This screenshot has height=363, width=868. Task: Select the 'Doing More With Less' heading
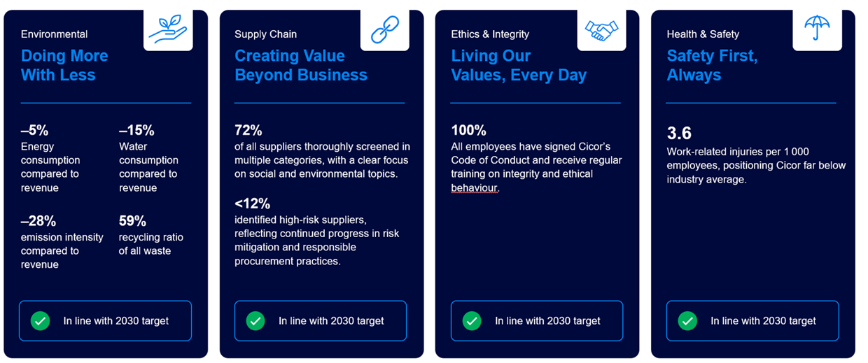pos(64,65)
